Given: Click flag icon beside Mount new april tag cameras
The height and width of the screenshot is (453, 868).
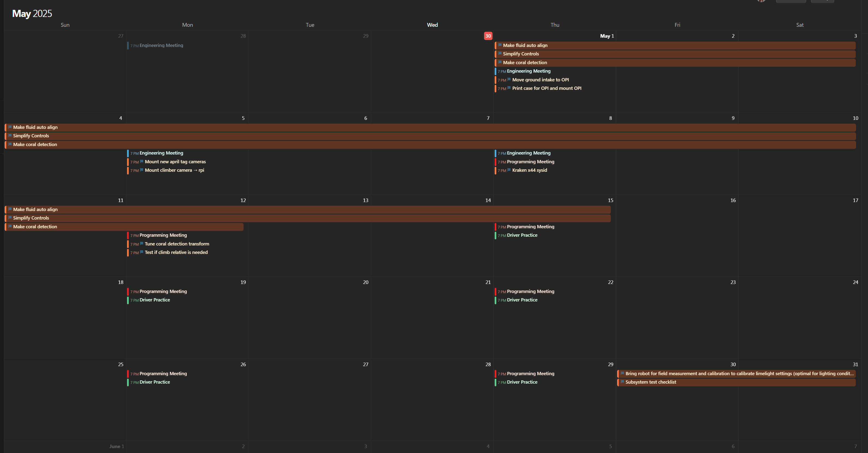Looking at the screenshot, I should [142, 161].
